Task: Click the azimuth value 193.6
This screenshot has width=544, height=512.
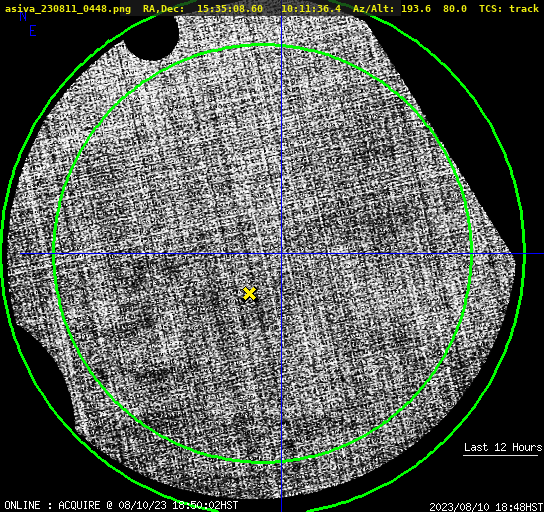Action: point(416,9)
